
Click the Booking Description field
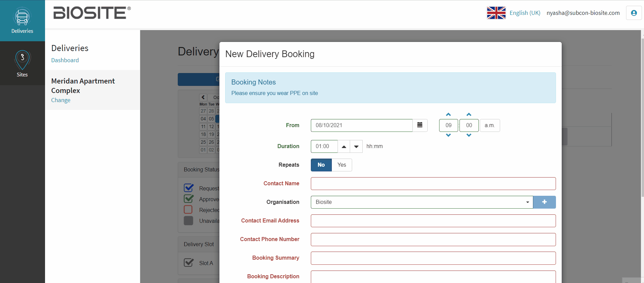[x=433, y=276]
